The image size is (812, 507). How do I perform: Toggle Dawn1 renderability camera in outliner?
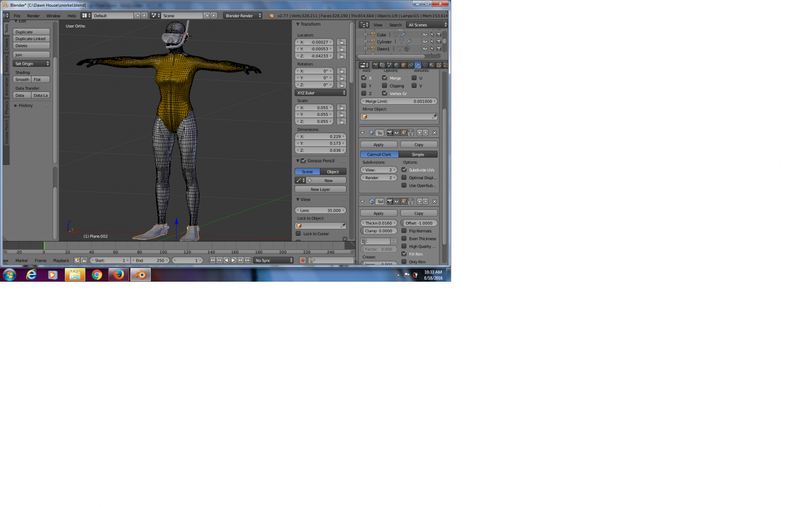439,49
